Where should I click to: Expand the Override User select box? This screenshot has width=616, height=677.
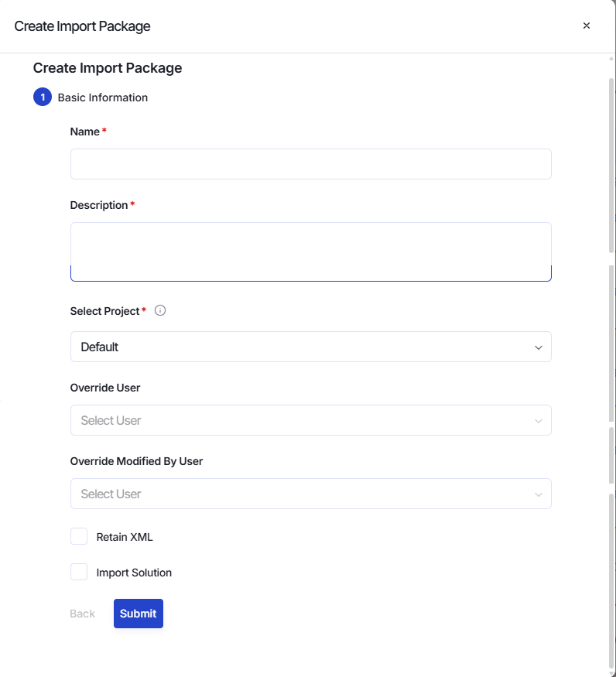[x=311, y=420]
